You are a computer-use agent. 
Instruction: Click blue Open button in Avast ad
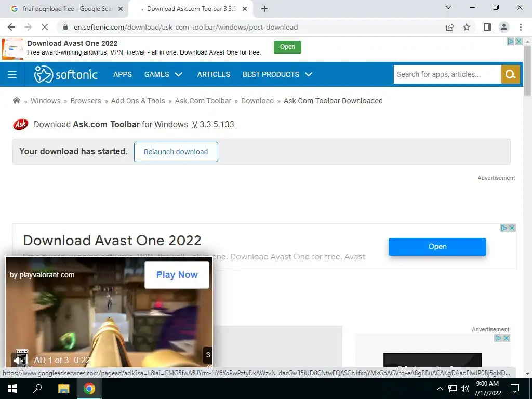coord(437,247)
